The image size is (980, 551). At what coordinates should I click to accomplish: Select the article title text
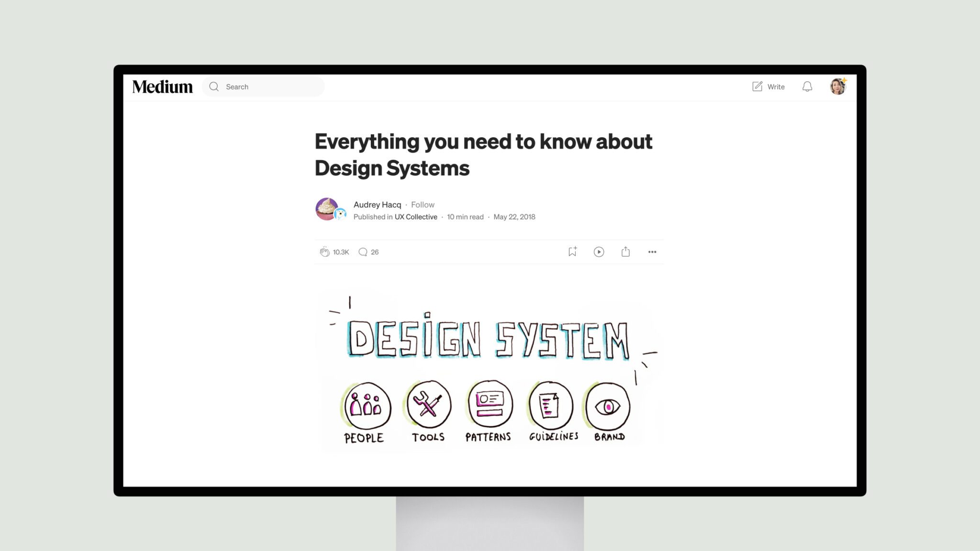coord(483,154)
